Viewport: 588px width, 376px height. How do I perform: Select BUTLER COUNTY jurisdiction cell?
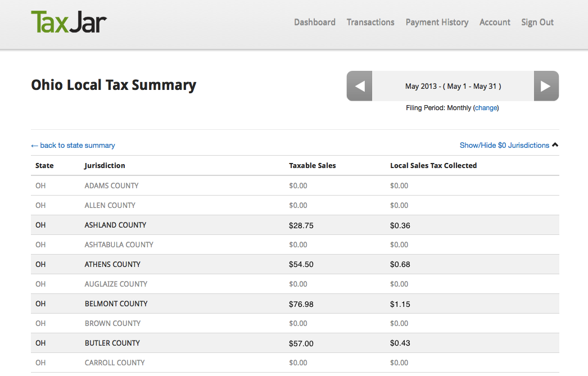112,343
